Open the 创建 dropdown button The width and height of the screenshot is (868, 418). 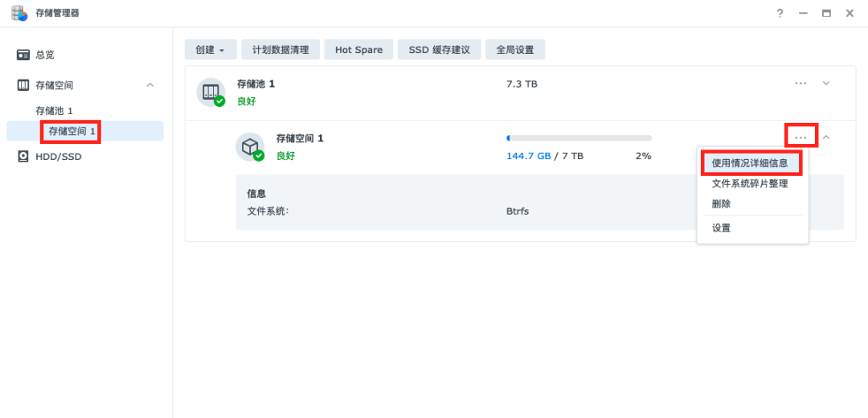[211, 50]
